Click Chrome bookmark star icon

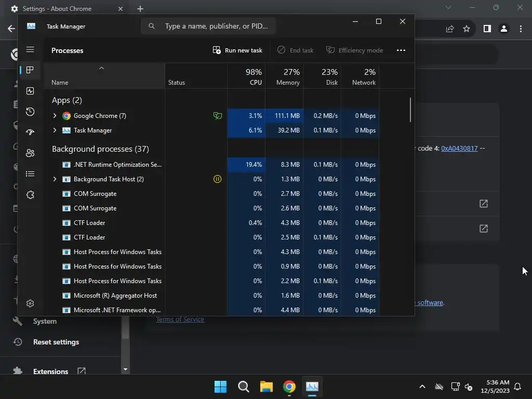[467, 29]
